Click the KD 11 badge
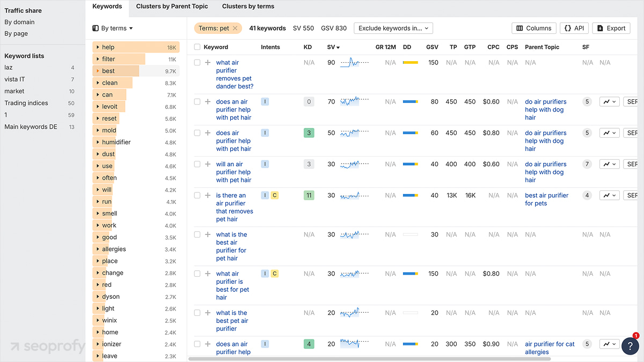The width and height of the screenshot is (644, 362). click(x=309, y=195)
